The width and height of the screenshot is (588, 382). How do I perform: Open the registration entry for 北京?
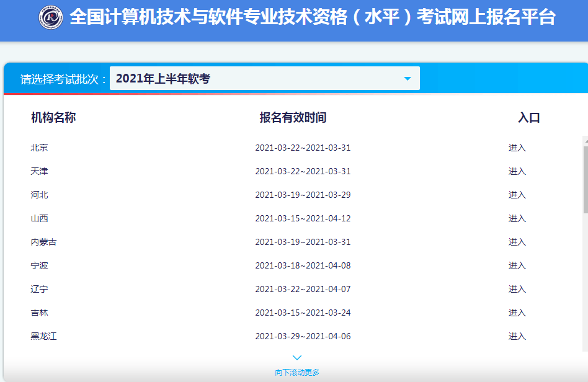[517, 147]
